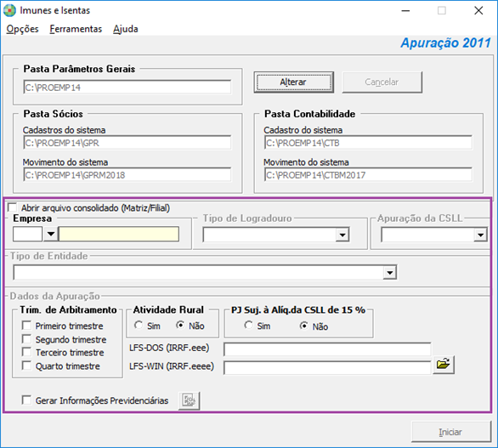Click the Imunes e Isentas app icon
This screenshot has width=498, height=448.
pyautogui.click(x=10, y=10)
